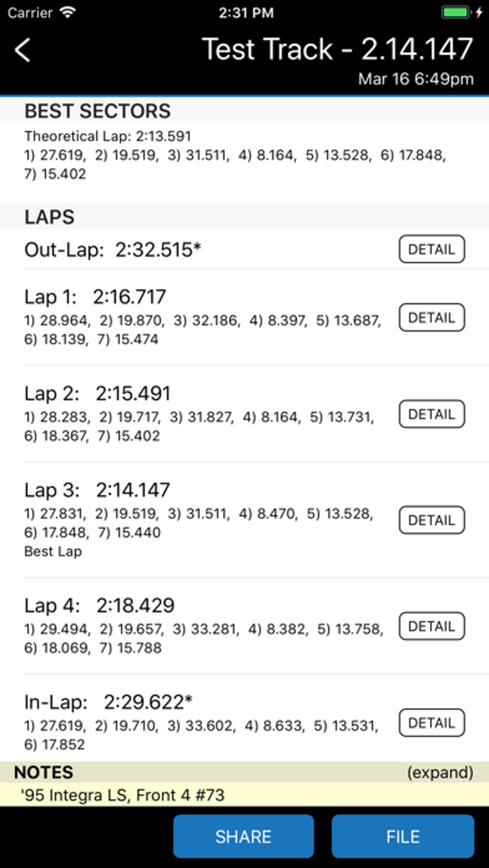Open DETAIL for Lap 3 best lap
Screen dimensions: 489x868
click(x=431, y=520)
